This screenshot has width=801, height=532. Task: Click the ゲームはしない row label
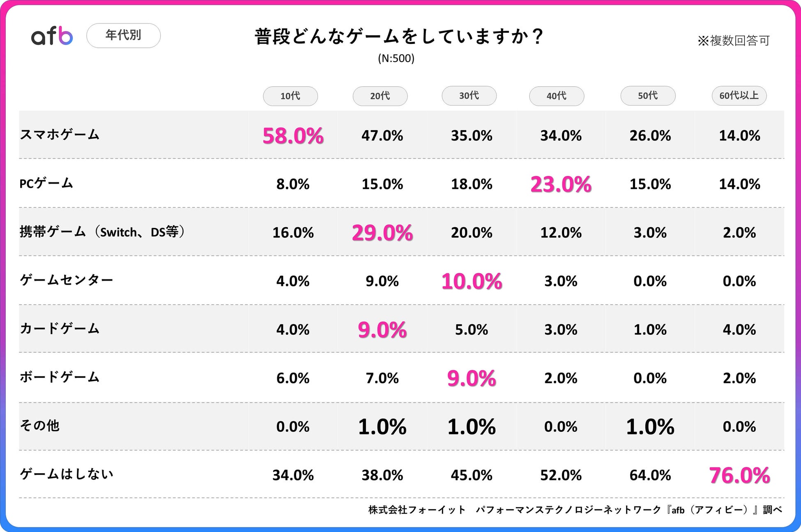coord(67,474)
